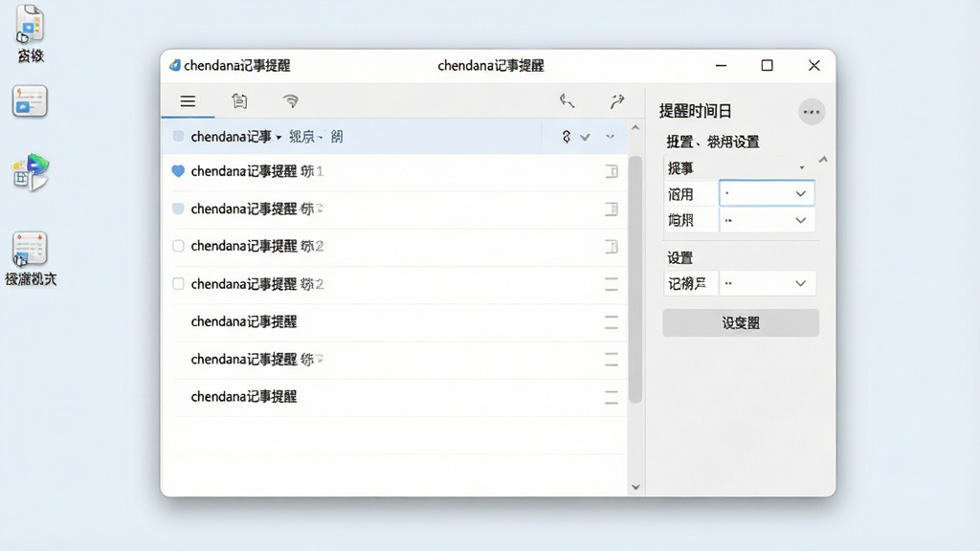This screenshot has width=980, height=551.
Task: Click the "提醒时间日" panel heading
Action: [695, 111]
